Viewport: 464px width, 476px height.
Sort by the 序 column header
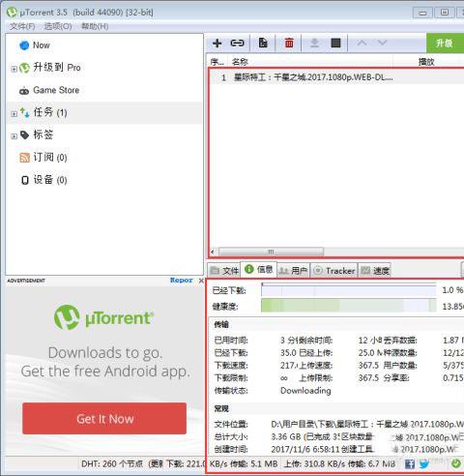coord(217,62)
